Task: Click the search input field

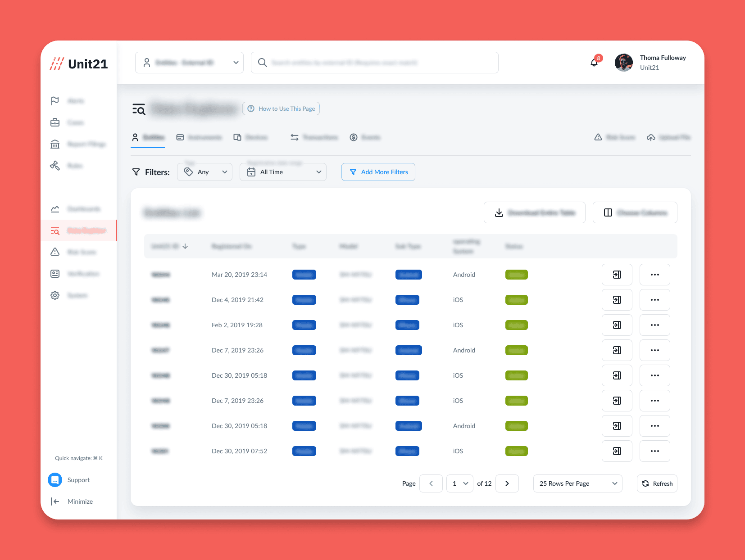Action: coord(378,63)
